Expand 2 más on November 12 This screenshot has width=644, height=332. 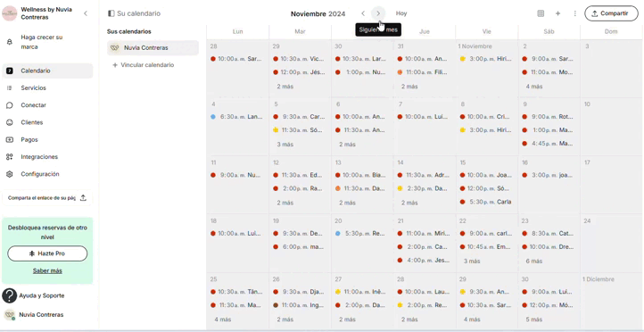point(285,203)
